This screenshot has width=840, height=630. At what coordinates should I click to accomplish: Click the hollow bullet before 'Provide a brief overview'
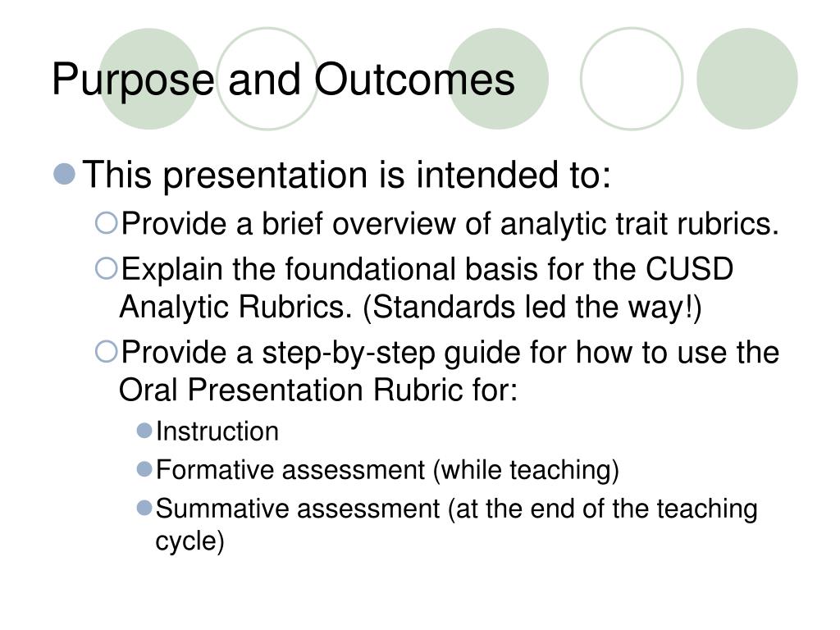point(106,223)
